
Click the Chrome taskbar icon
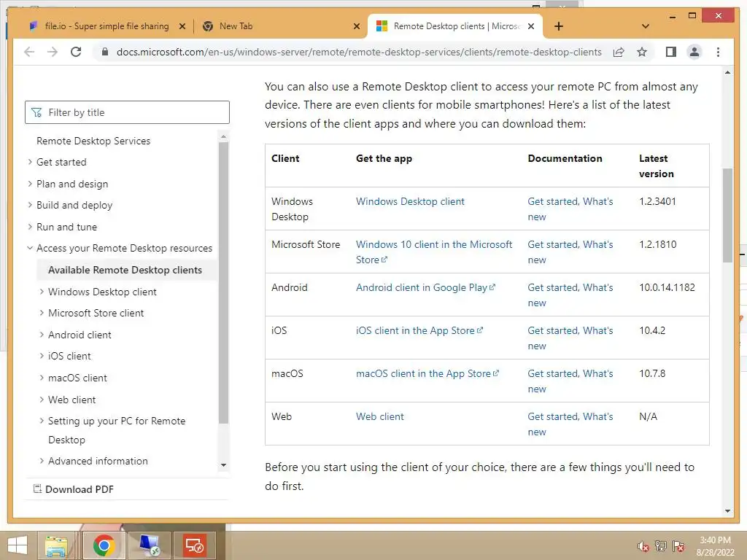coord(104,545)
